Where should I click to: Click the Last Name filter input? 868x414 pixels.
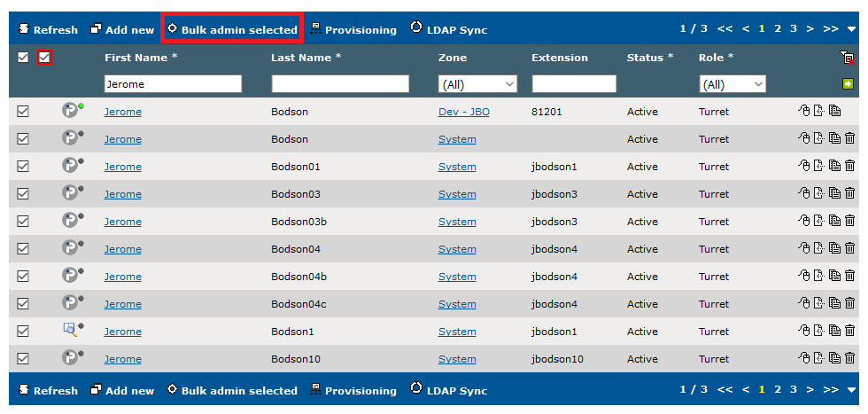(x=340, y=84)
